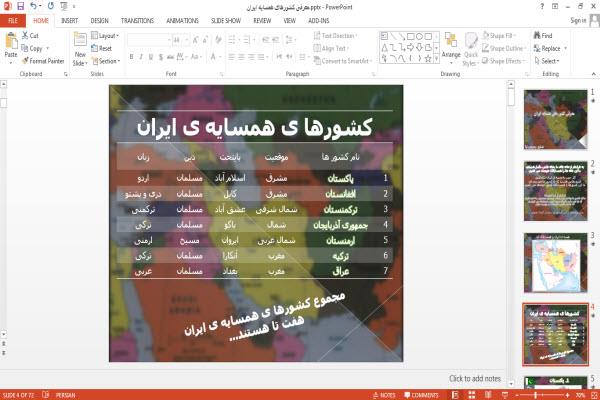Switch to the REVIEW tab
This screenshot has width=600, height=400.
(262, 21)
